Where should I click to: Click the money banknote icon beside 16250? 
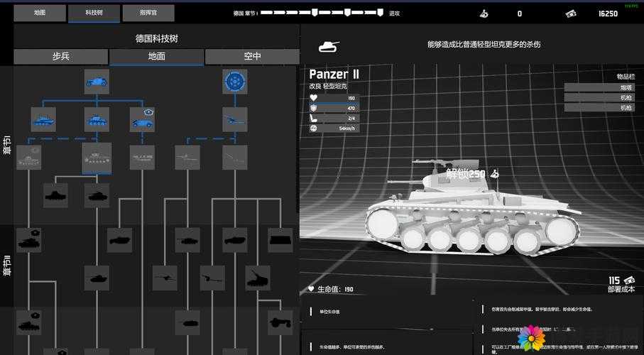pos(570,13)
